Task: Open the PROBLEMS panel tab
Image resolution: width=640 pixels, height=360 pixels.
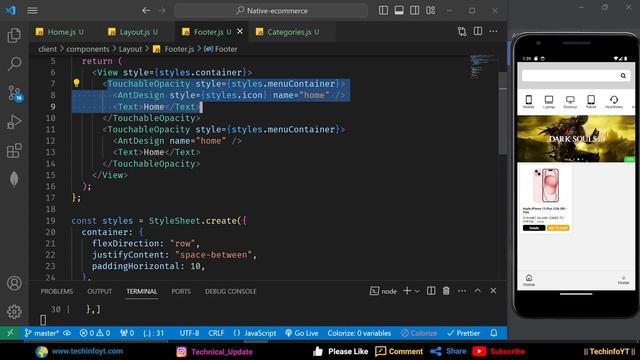Action: click(57, 291)
